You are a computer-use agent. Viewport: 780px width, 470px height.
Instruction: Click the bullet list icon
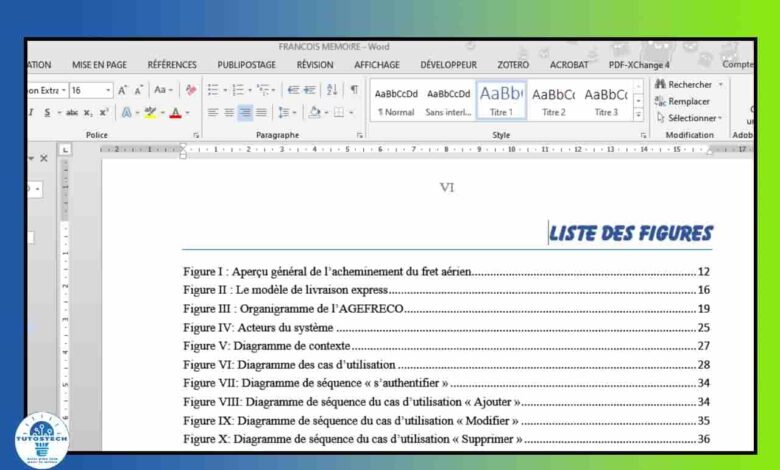pyautogui.click(x=213, y=90)
